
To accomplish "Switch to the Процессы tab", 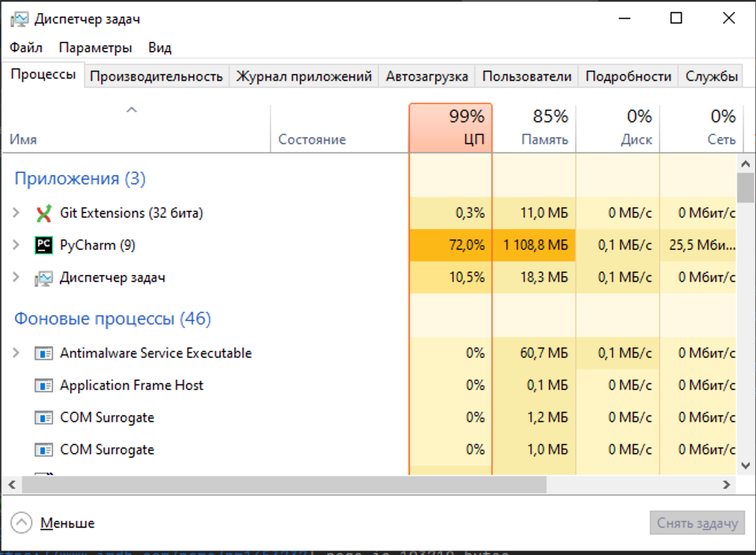I will coord(43,75).
